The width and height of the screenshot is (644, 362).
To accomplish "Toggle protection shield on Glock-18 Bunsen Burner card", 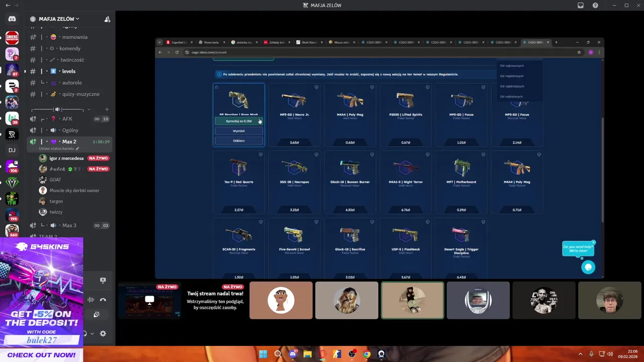I will [372, 154].
